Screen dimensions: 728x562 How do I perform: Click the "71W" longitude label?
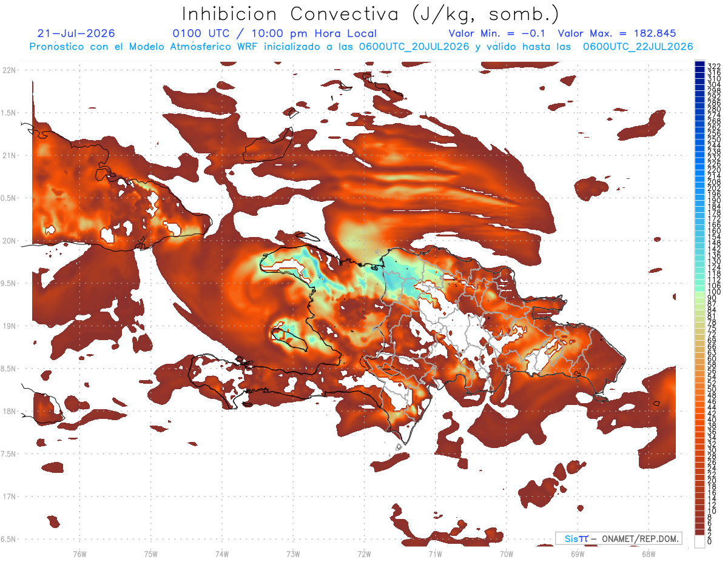tap(435, 554)
